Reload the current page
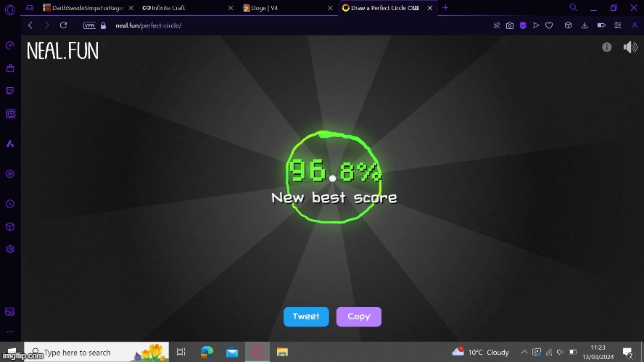 point(63,25)
